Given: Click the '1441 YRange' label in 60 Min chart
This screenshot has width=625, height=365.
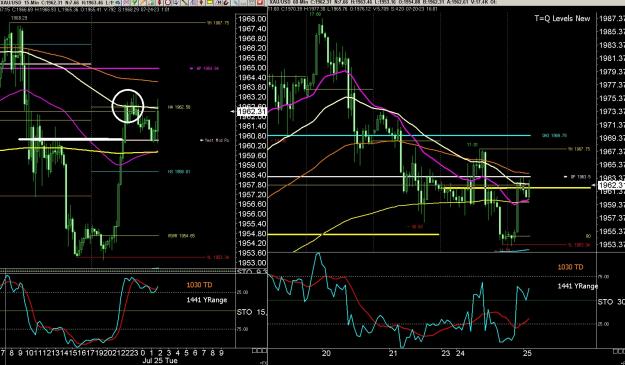Looking at the screenshot, I should (578, 286).
